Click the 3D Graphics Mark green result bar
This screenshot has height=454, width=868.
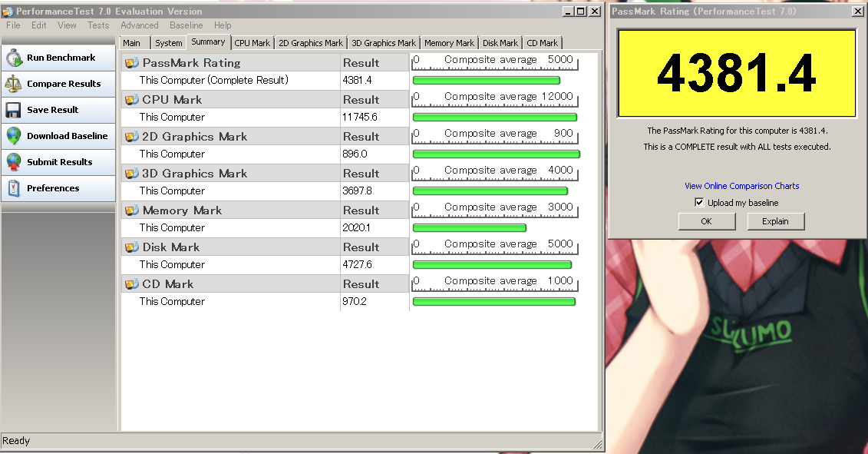(x=490, y=191)
